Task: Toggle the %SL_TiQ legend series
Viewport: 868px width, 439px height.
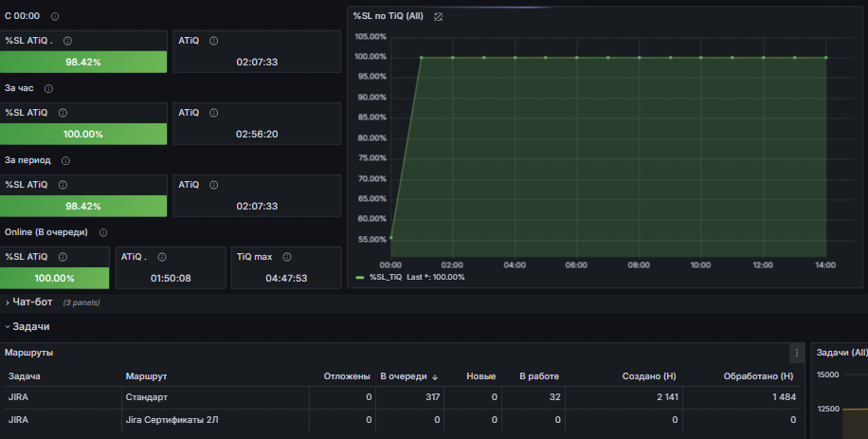Action: pos(386,277)
